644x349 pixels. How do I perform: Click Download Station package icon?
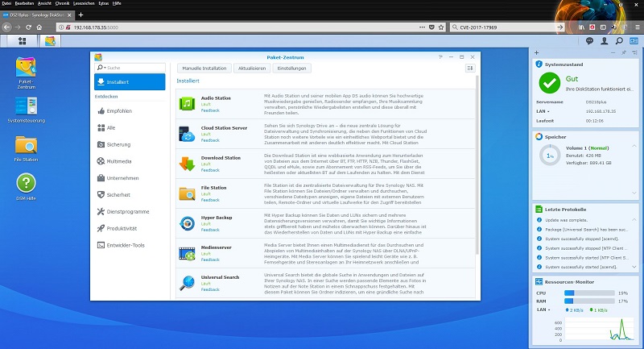pos(187,164)
